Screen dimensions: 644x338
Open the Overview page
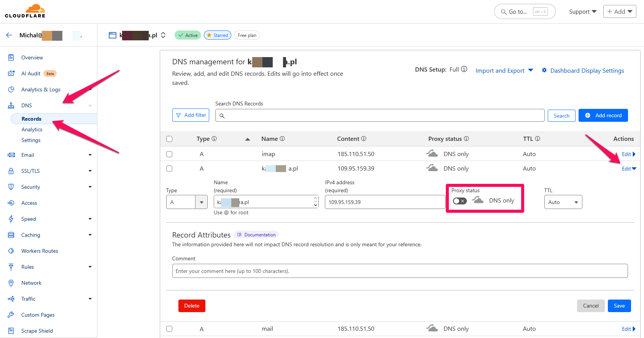click(32, 57)
